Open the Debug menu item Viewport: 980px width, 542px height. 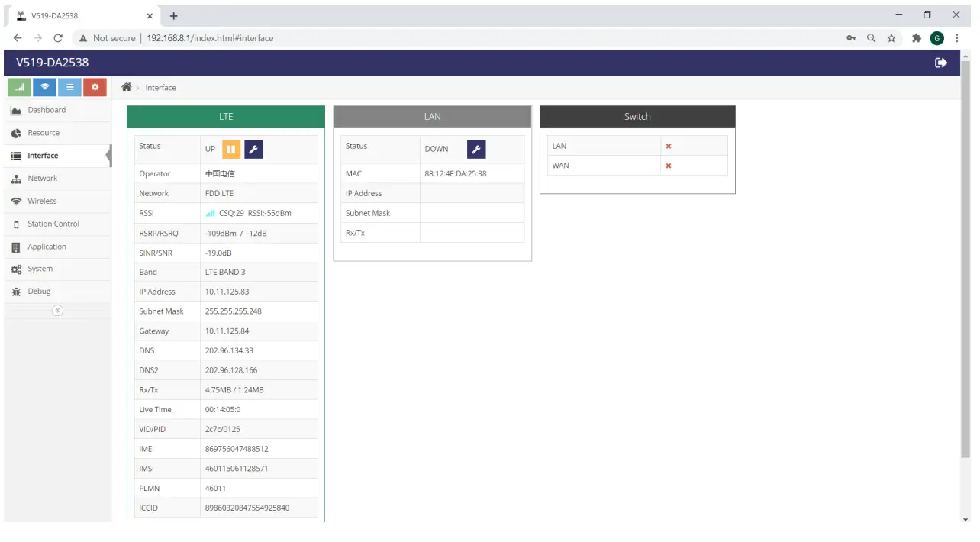click(57, 292)
